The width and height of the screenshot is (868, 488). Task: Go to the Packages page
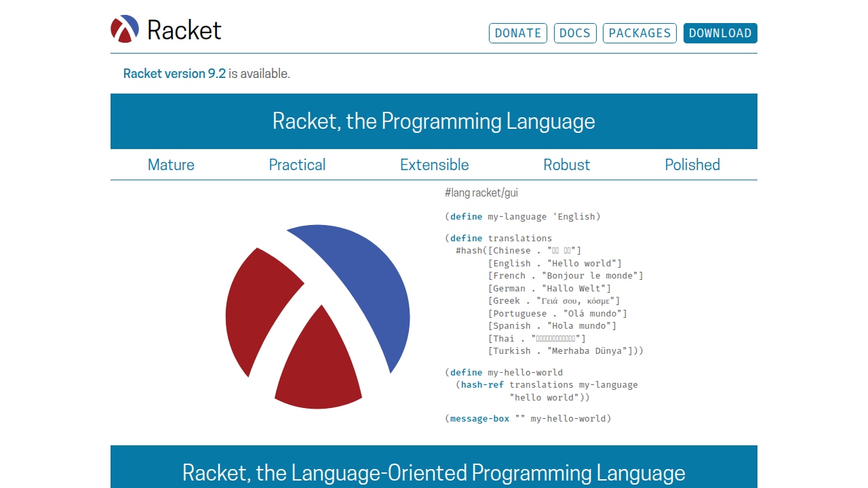point(639,33)
